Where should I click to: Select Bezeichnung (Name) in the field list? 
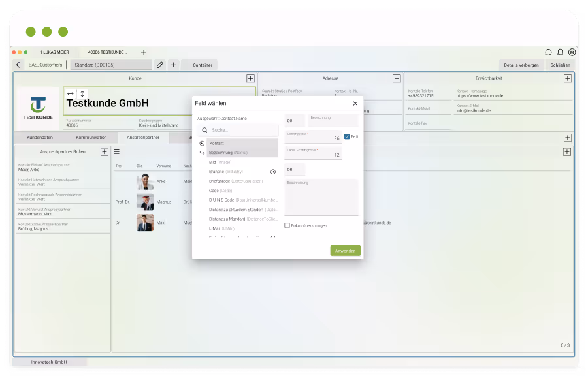242,153
